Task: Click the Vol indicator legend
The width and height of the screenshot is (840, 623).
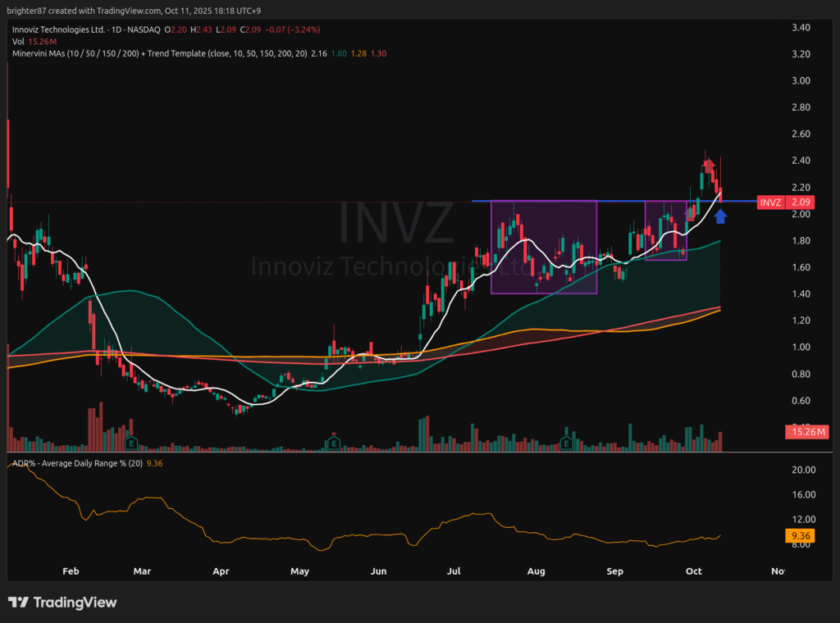Action: (20, 41)
